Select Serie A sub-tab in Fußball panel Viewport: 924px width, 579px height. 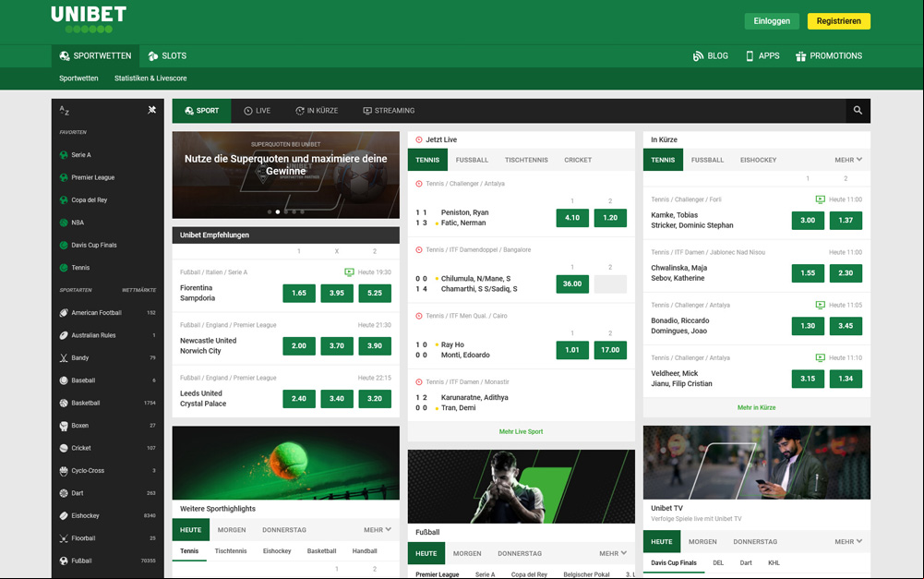(x=485, y=574)
